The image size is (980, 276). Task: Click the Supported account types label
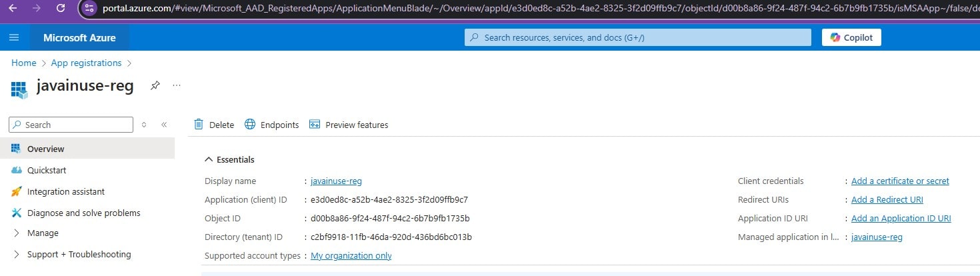252,255
